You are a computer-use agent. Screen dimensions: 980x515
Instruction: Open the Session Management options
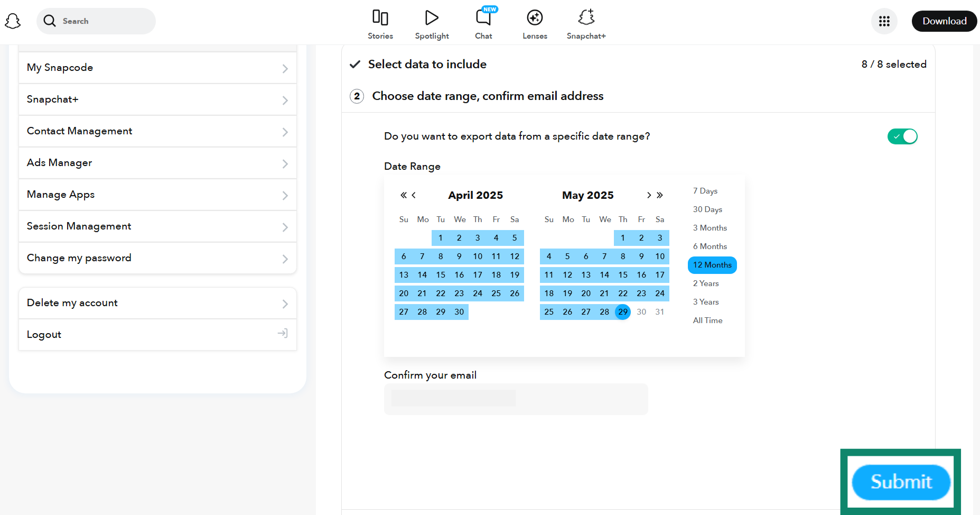coord(157,226)
